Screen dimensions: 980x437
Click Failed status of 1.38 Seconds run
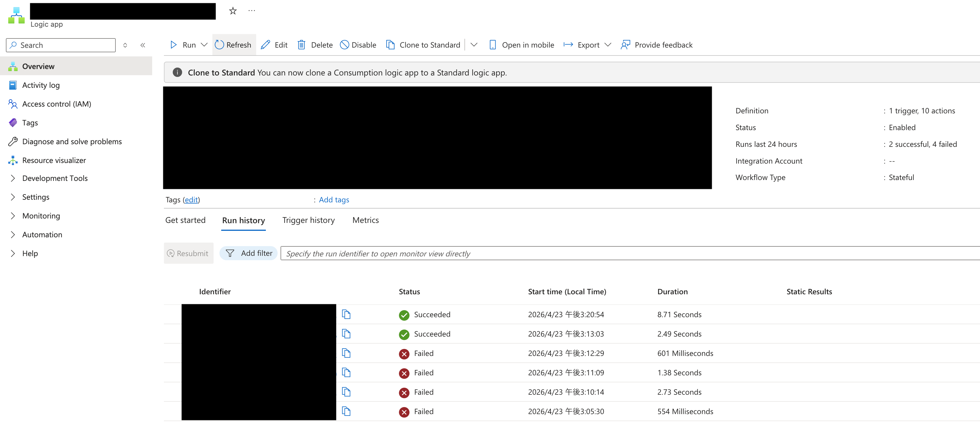pos(416,373)
